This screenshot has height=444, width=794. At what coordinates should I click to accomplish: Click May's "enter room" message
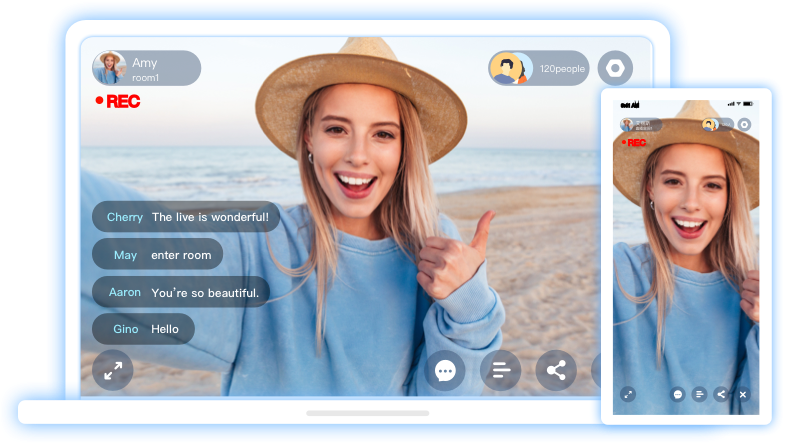point(157,255)
